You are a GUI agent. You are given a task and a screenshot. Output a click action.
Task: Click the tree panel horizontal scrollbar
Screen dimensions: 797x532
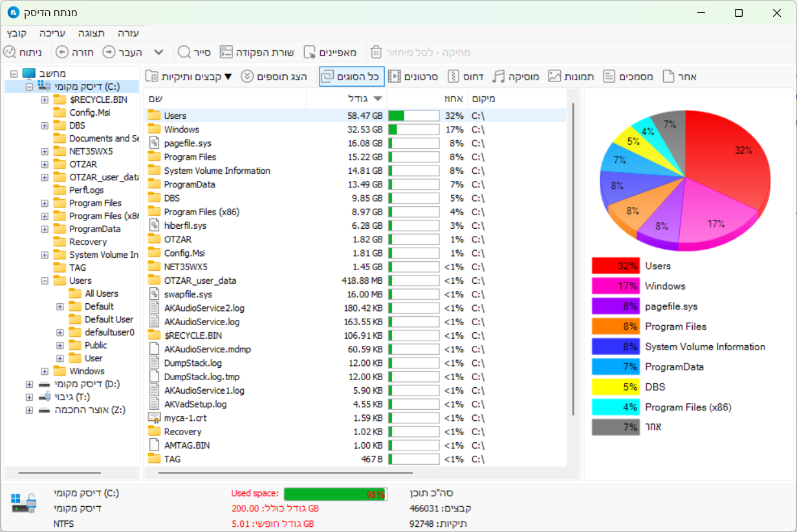pos(58,473)
